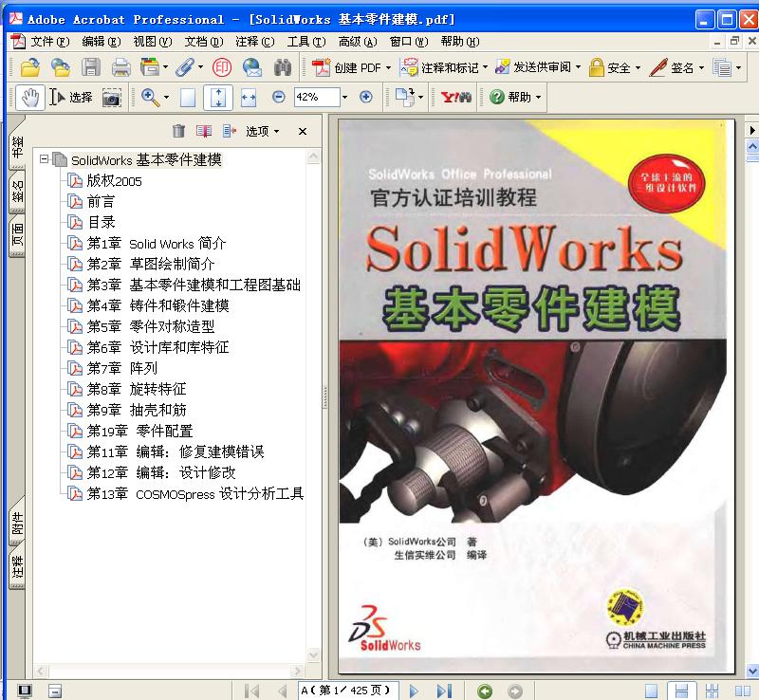Screen dimensions: 759x700
Task: Open the Document menu
Action: click(x=204, y=42)
